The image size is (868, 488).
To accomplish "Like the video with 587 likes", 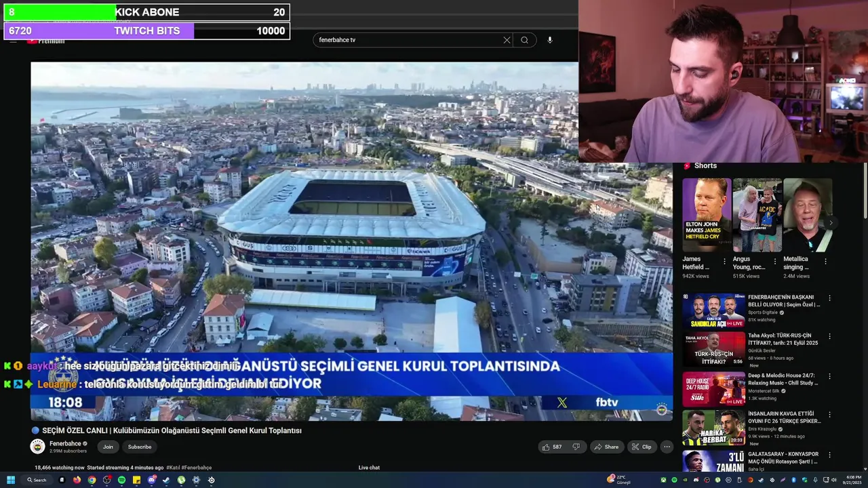I will click(552, 447).
